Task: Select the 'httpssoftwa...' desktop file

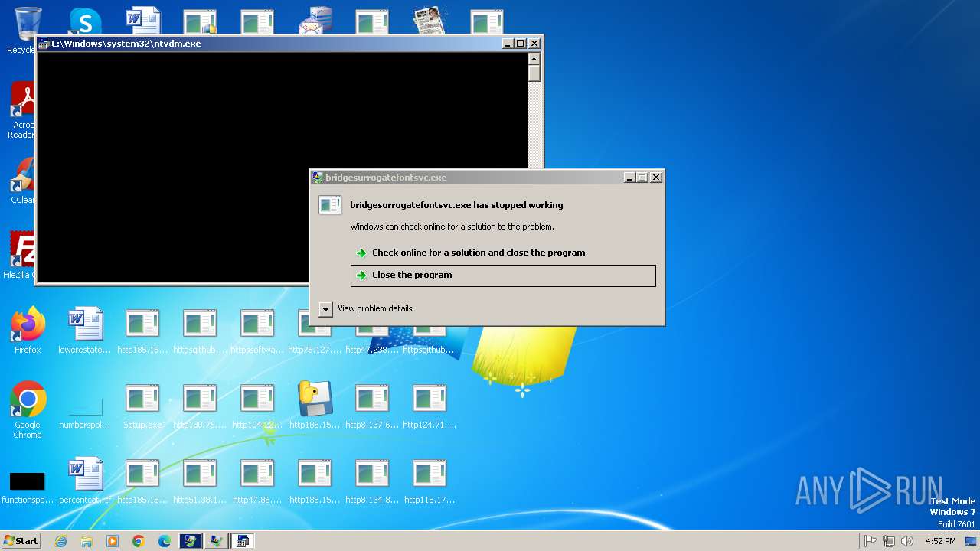Action: point(257,331)
